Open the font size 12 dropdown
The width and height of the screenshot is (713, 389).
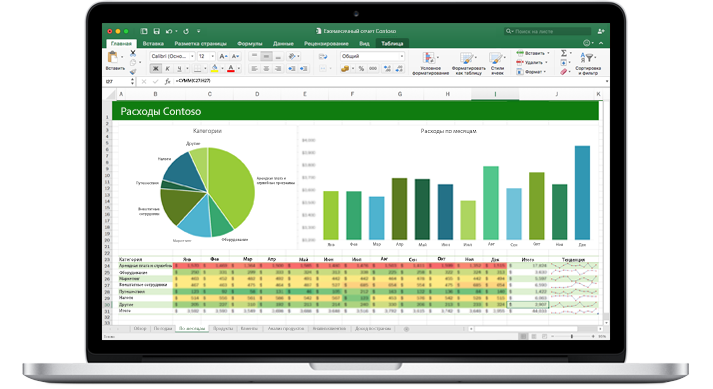[206, 56]
